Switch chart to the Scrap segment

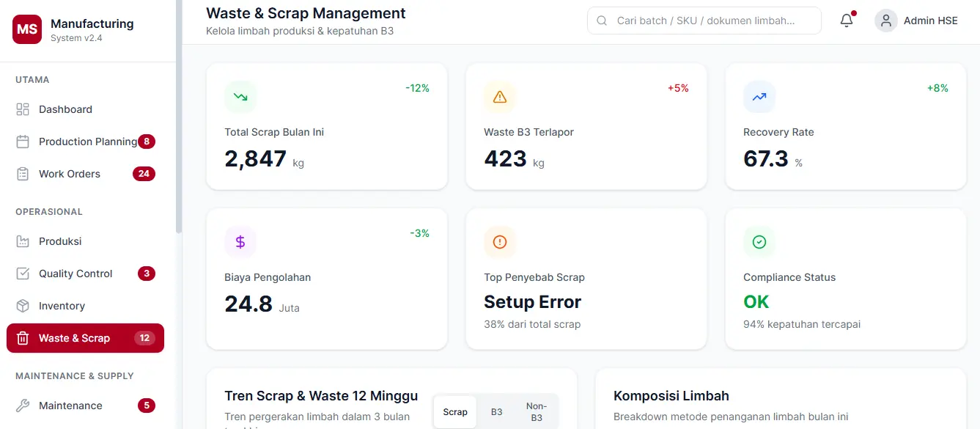point(455,412)
